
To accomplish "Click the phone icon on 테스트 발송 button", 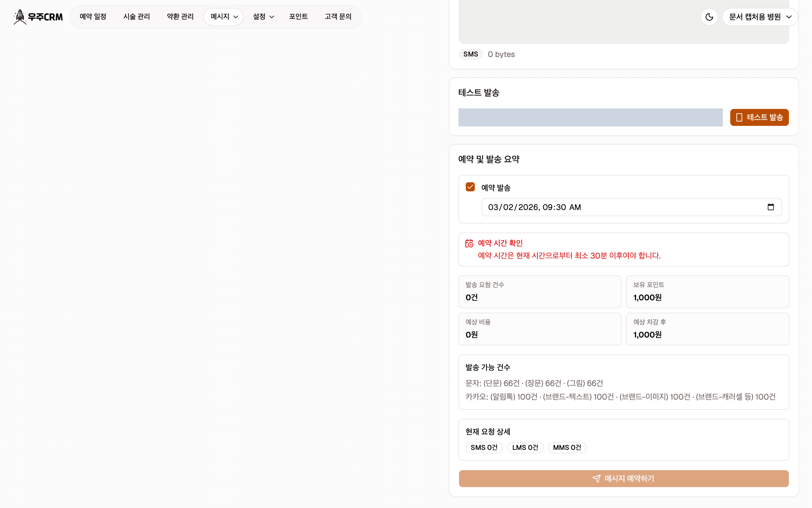I will 739,117.
